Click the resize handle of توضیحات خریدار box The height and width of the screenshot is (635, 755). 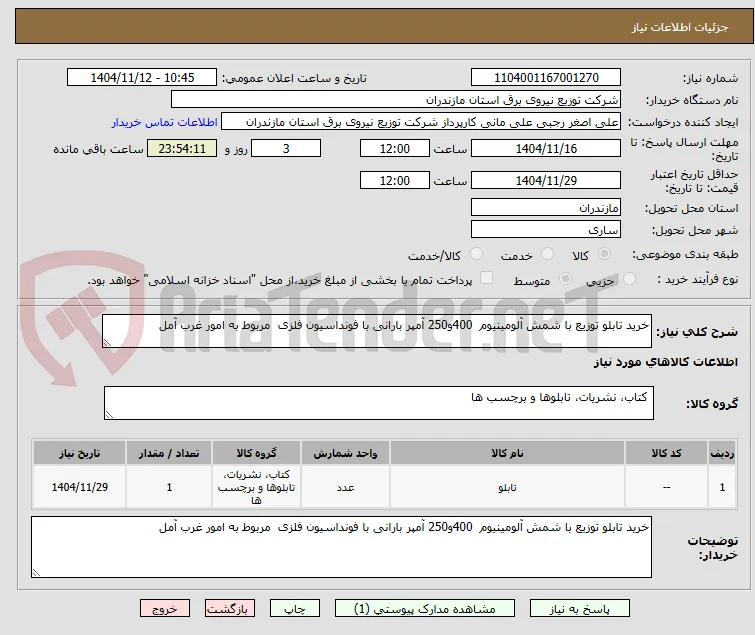tap(37, 572)
